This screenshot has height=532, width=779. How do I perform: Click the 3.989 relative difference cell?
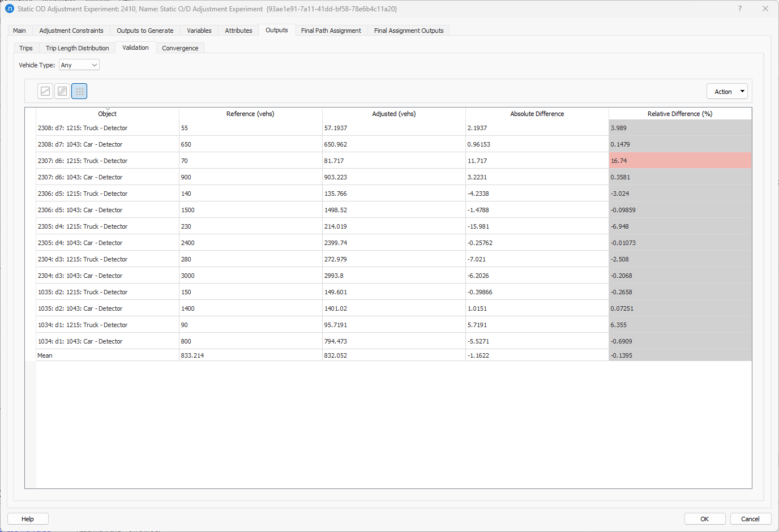coord(680,128)
